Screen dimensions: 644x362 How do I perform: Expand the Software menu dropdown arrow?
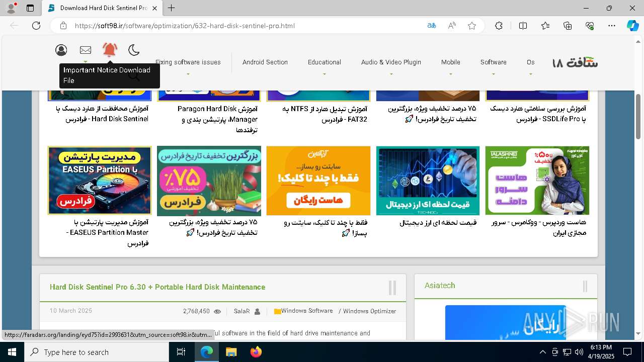click(494, 74)
